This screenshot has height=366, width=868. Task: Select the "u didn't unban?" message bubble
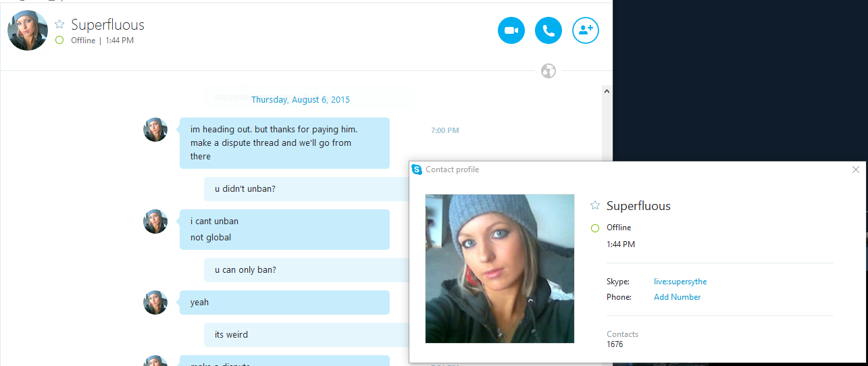pos(307,189)
